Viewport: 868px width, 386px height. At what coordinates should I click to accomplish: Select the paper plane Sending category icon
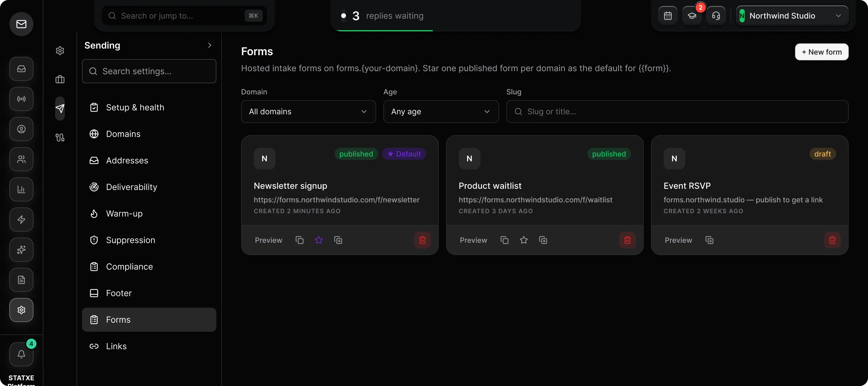tap(60, 109)
